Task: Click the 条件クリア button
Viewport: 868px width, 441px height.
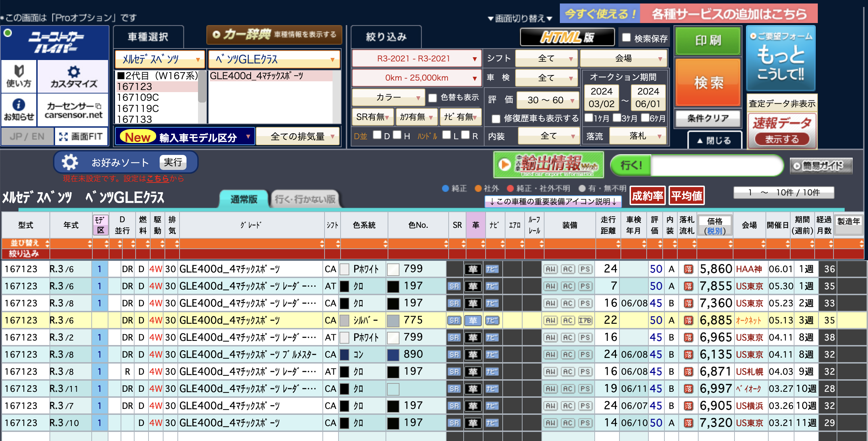Action: [708, 118]
